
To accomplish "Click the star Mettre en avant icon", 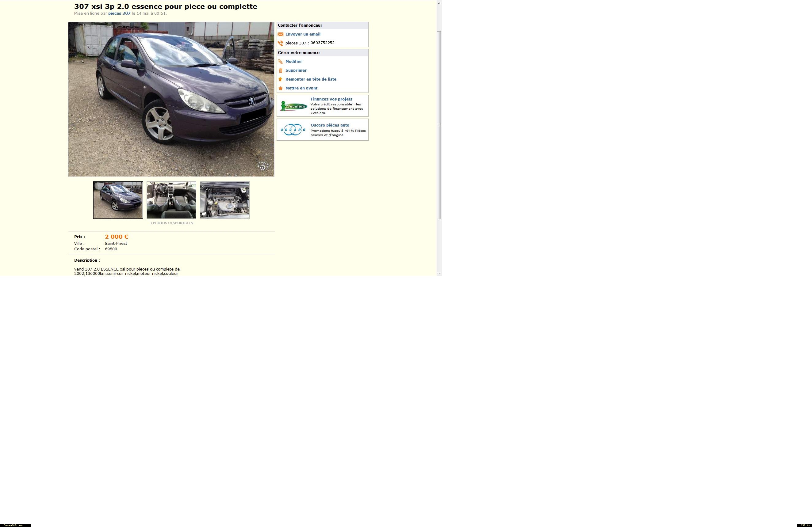I will (x=281, y=88).
